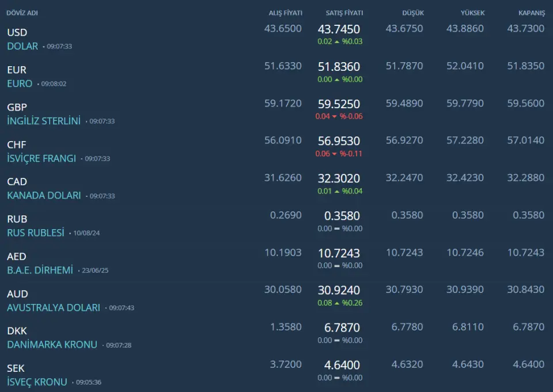Open the İSVİÇRE FRANGI link
Viewport: 553px width, 392px height.
[x=41, y=158]
